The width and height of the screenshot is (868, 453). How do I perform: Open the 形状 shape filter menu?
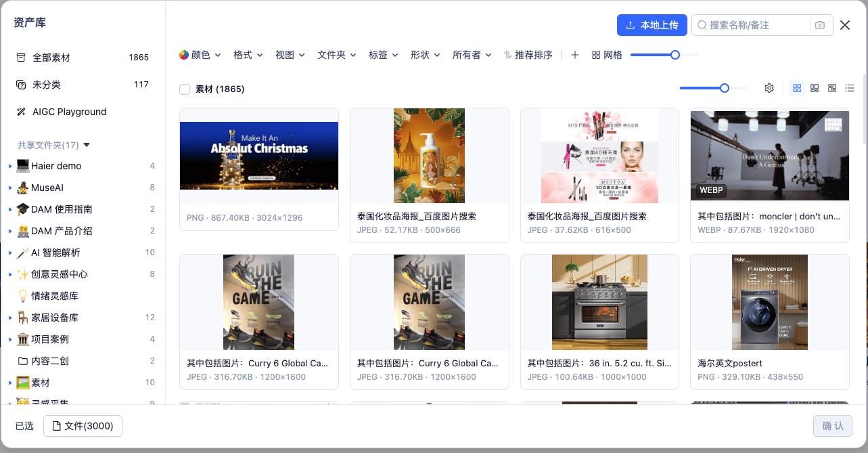click(x=426, y=55)
